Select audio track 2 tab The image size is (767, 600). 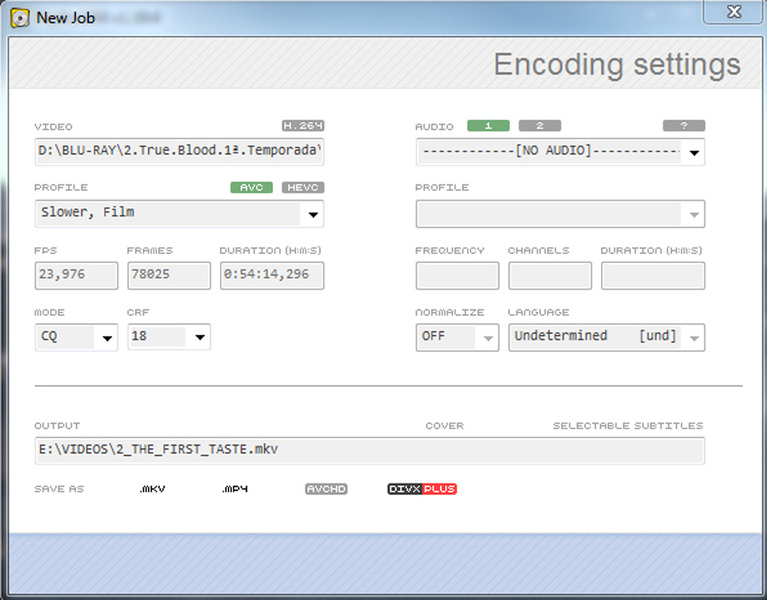tap(540, 126)
